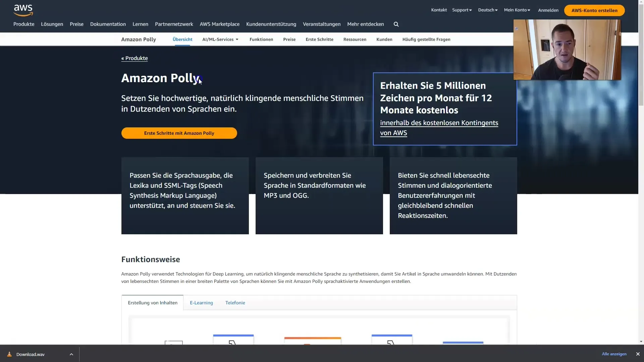This screenshot has width=644, height=362.
Task: Expand the AI/ML-Services menu
Action: click(220, 39)
